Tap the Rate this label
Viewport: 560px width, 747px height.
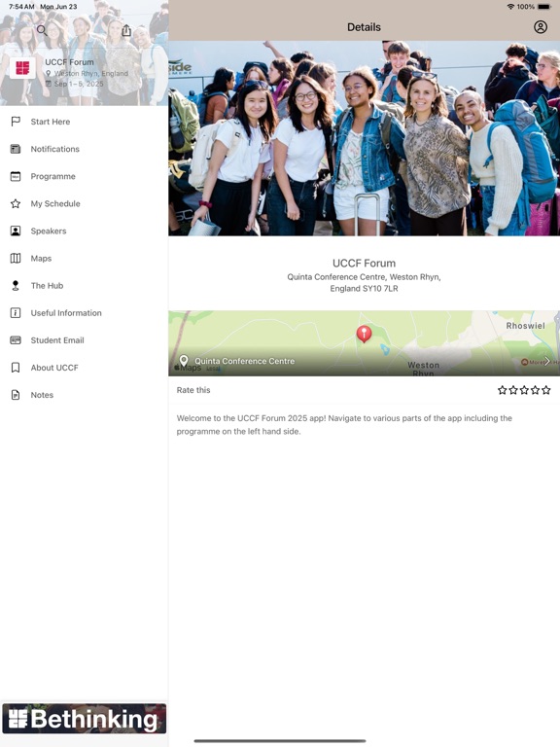193,390
